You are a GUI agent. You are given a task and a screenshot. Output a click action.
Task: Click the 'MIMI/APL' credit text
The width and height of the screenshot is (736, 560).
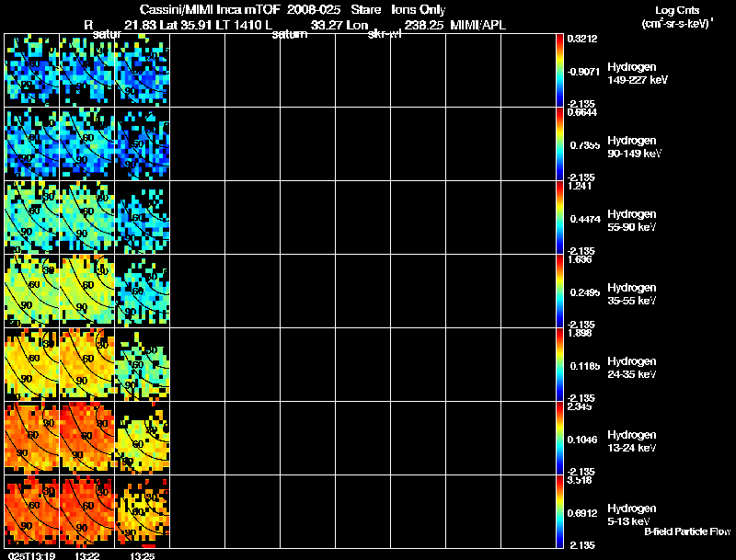[477, 25]
